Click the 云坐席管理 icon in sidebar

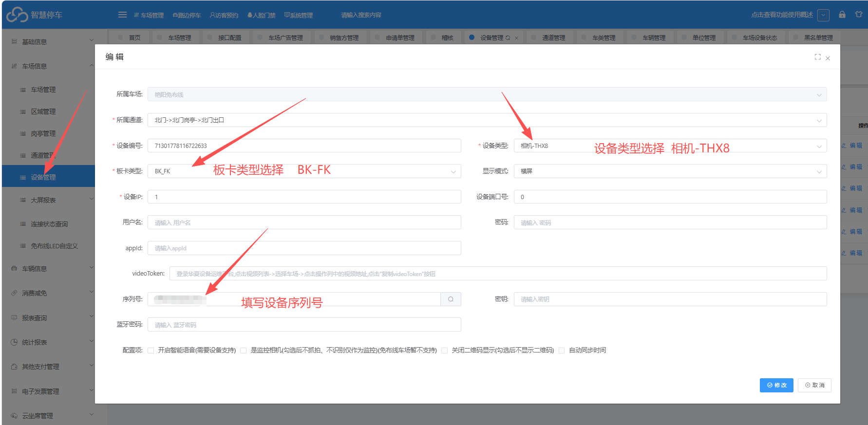14,416
